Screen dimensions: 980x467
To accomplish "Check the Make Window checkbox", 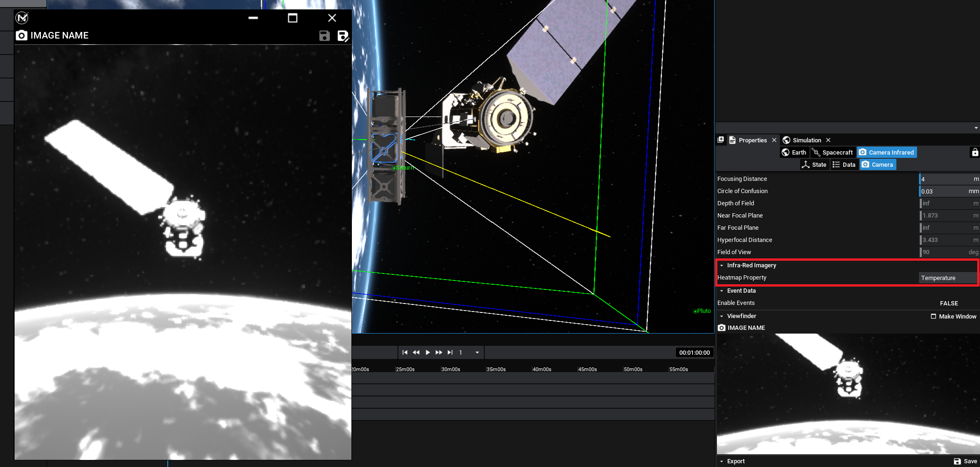I will click(933, 316).
